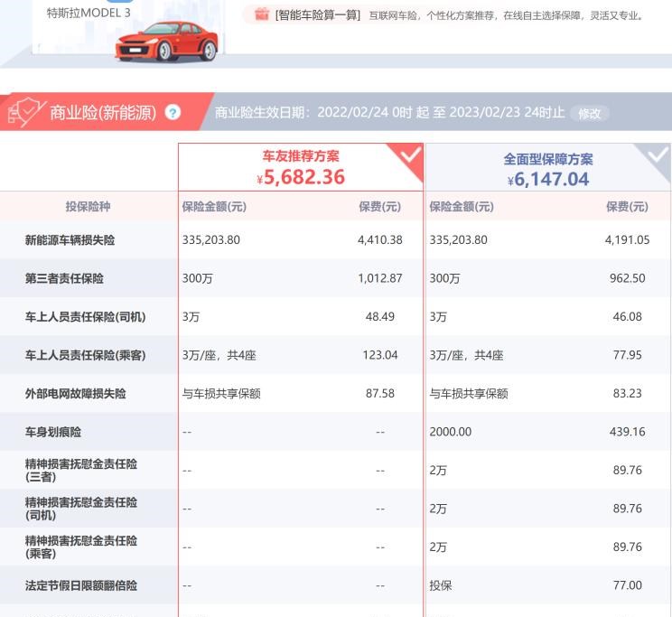This screenshot has width=672, height=617.
Task: Click the question mark help icon beside 商业险(新能源)
Action: click(x=173, y=113)
